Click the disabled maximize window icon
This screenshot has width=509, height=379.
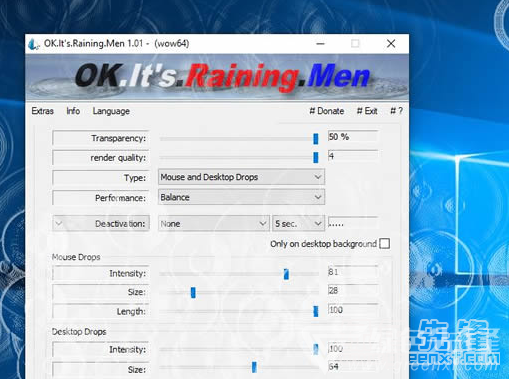coord(355,44)
